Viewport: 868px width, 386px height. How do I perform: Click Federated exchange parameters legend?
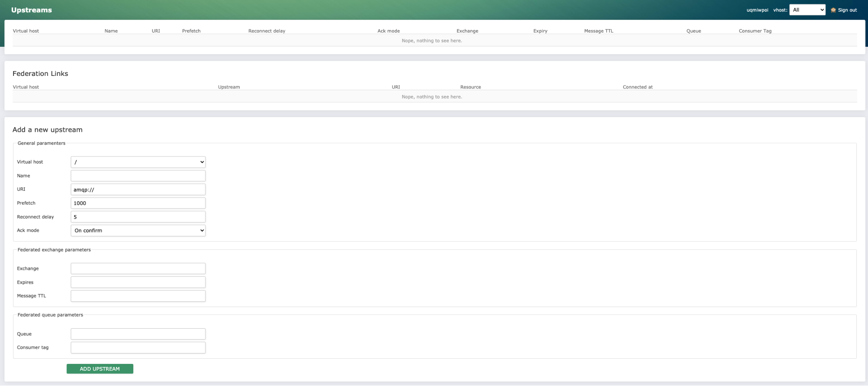coord(54,250)
